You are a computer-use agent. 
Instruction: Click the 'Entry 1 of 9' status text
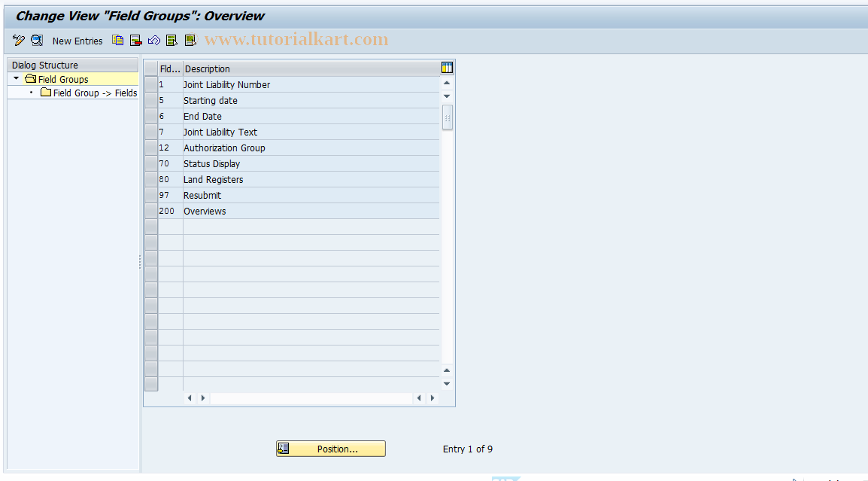(468, 449)
